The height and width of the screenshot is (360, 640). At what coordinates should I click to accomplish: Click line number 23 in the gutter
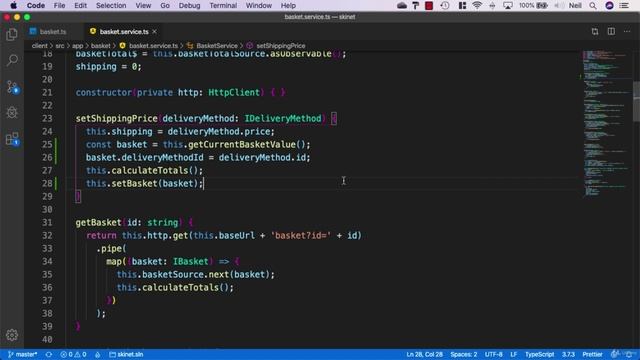pos(47,118)
